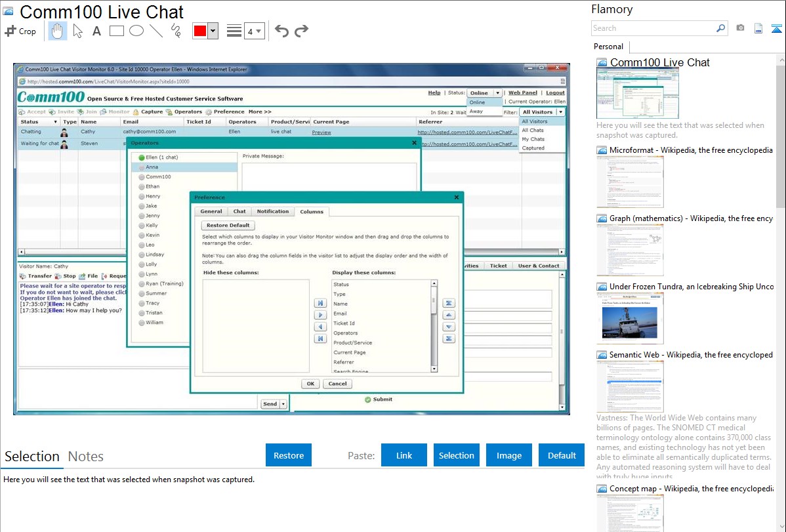This screenshot has width=786, height=532.
Task: Activate the hand pan tool
Action: click(x=57, y=31)
